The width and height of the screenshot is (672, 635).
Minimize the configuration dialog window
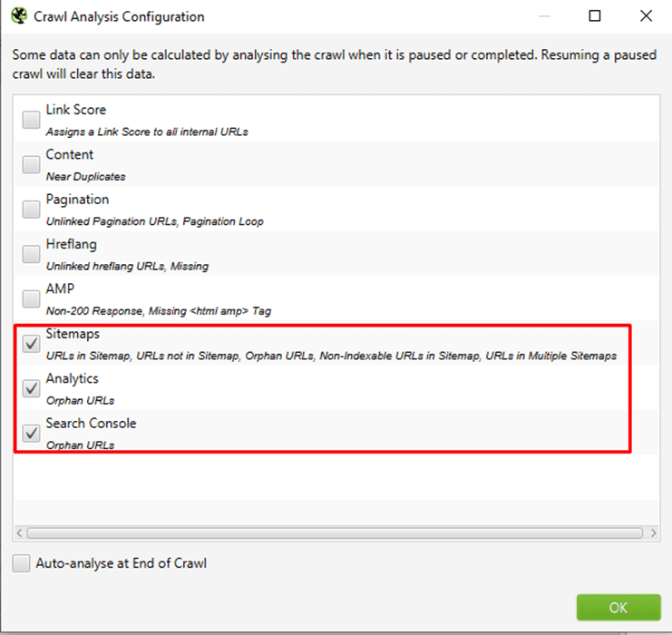(x=544, y=16)
